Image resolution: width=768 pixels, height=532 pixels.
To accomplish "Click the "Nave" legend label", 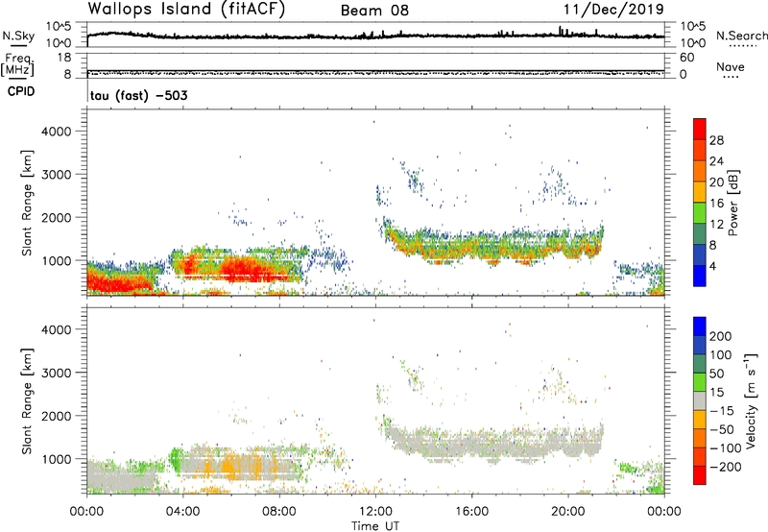I will (x=731, y=66).
